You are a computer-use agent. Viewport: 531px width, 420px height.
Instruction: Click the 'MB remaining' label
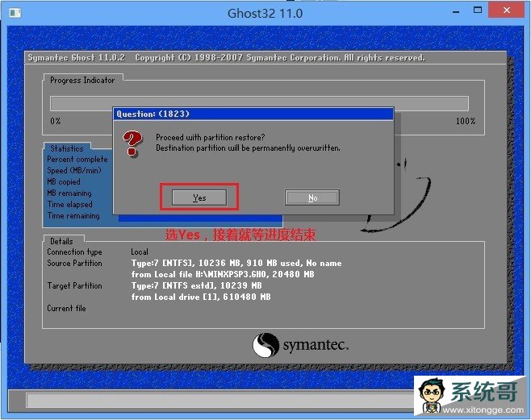point(69,193)
